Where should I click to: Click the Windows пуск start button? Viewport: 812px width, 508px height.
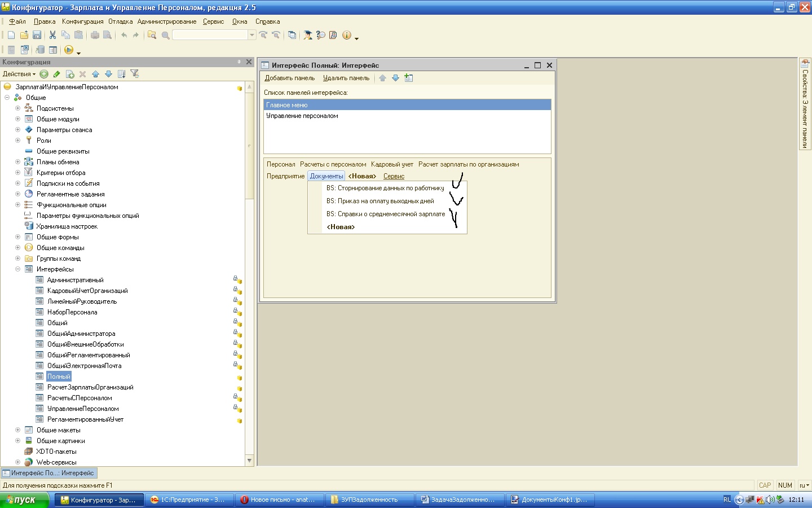click(x=24, y=500)
